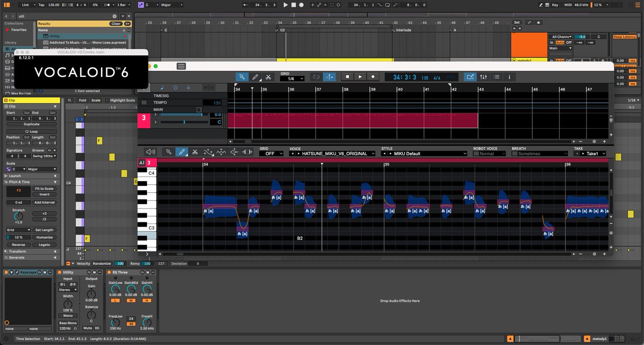The height and width of the screenshot is (345, 644).
Task: Toggle the M band button on EQ Three
Action: click(131, 301)
